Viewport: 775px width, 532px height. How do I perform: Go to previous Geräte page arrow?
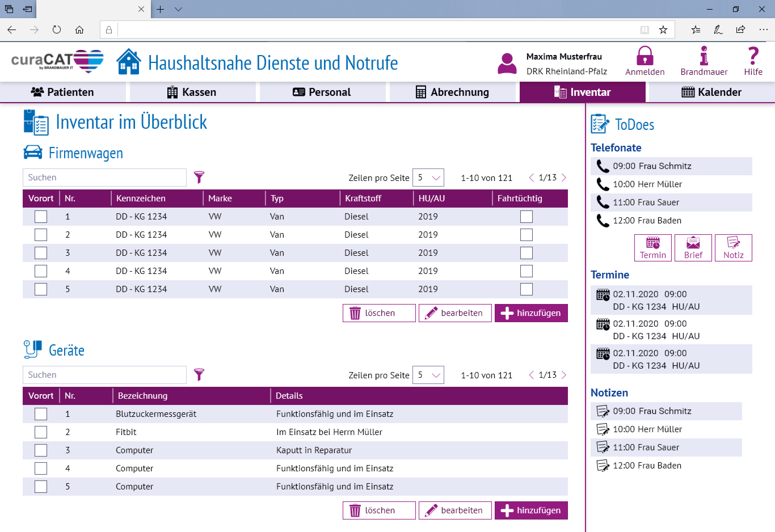tap(532, 375)
